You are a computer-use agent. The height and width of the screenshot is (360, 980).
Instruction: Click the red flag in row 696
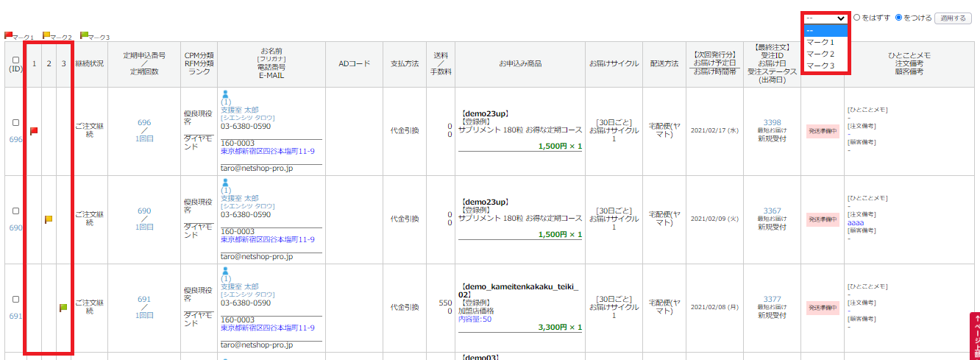[34, 131]
